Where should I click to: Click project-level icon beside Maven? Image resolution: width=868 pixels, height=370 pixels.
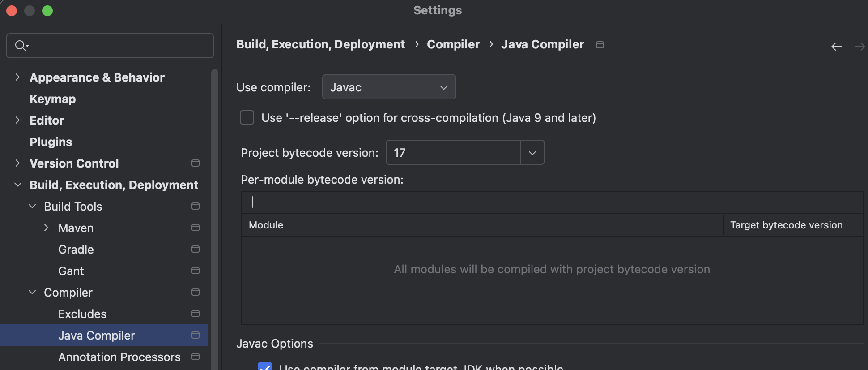point(196,228)
